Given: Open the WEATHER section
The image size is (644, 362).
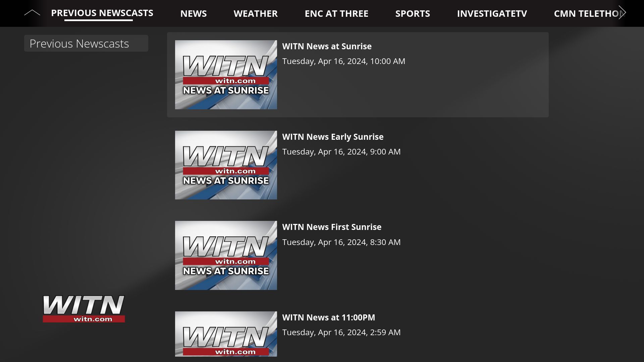Looking at the screenshot, I should tap(256, 13).
